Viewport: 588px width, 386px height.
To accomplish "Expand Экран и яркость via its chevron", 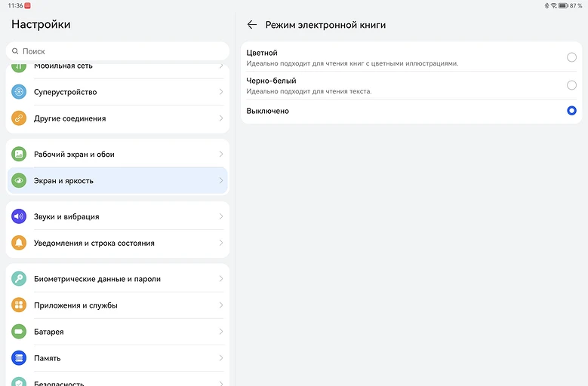I will 220,181.
